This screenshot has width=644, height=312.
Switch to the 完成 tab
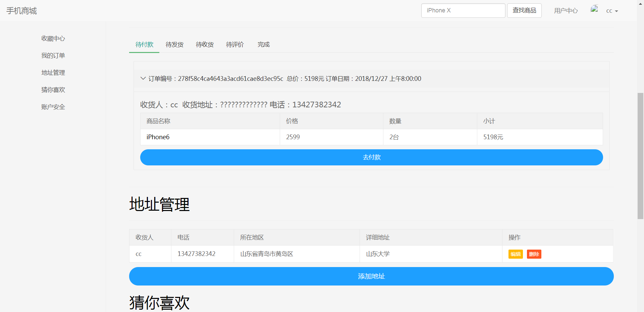point(263,44)
